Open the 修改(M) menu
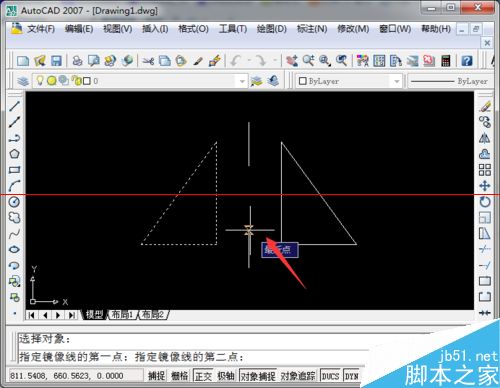This screenshot has height=388, width=500. (x=353, y=29)
